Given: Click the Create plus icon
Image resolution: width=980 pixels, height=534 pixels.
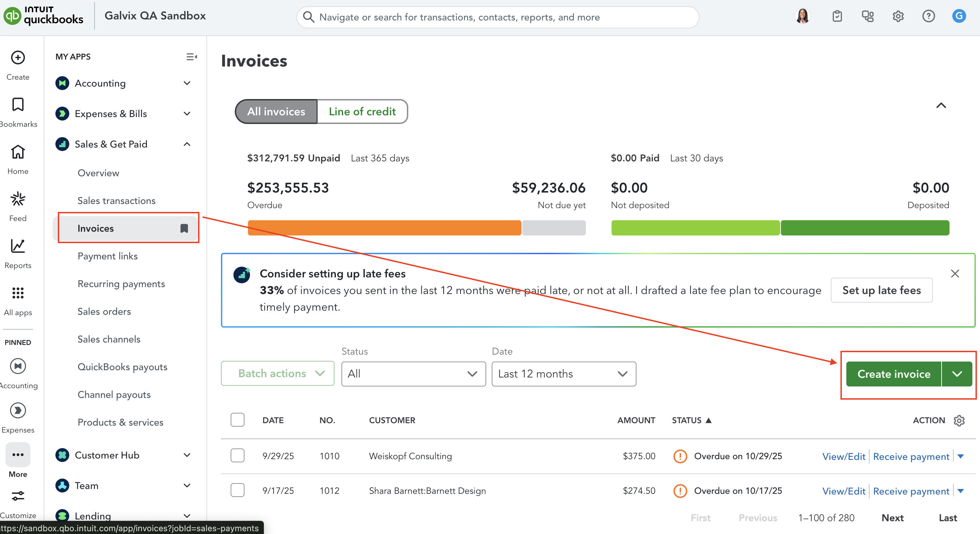Looking at the screenshot, I should [18, 58].
